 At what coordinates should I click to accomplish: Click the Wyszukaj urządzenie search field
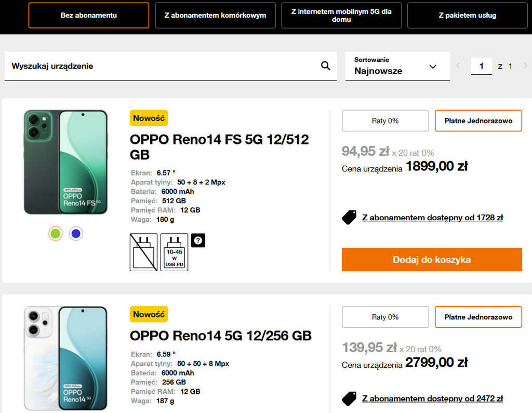161,66
